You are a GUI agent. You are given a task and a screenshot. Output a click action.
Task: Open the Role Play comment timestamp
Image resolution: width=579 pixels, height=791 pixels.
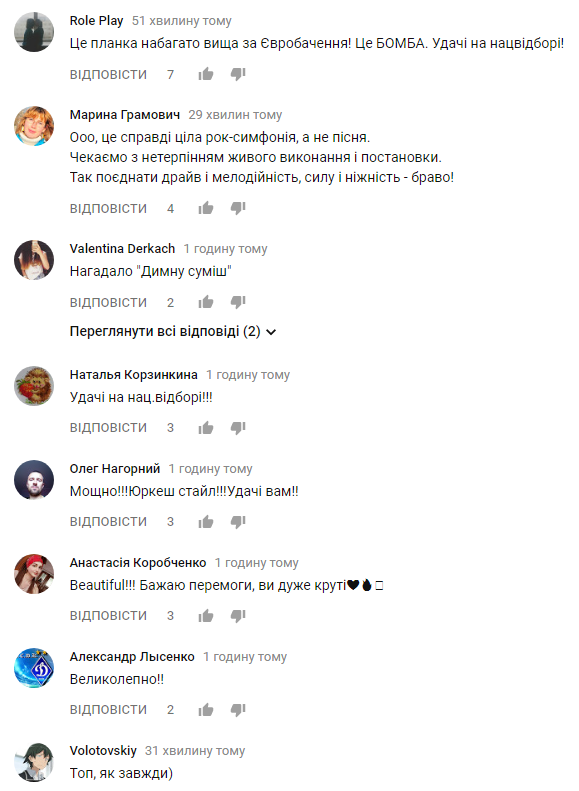(x=182, y=21)
